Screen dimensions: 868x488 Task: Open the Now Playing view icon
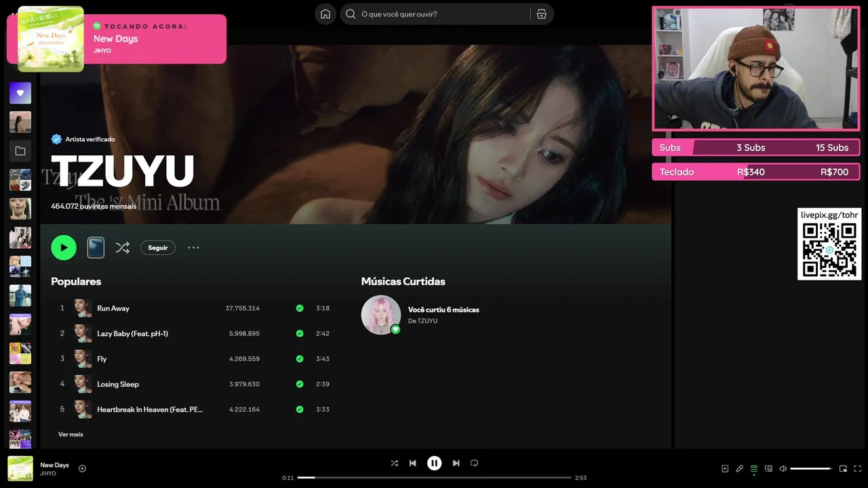click(x=725, y=468)
